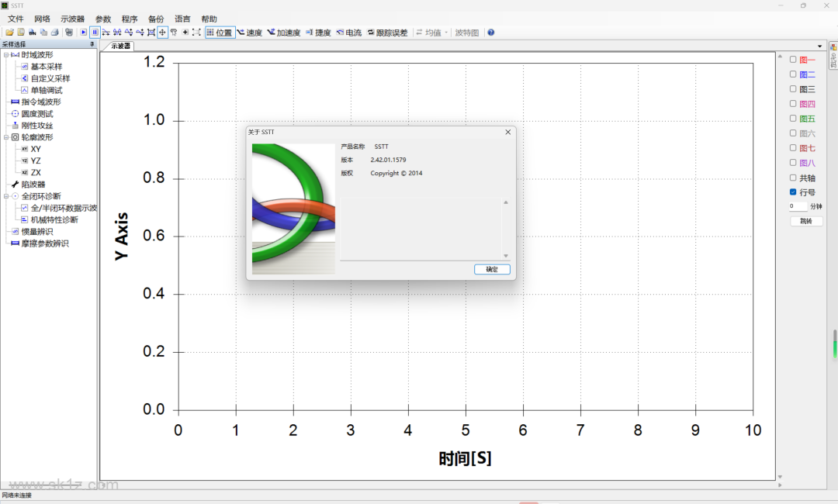Collapse the 时域波形 tree node

point(6,55)
